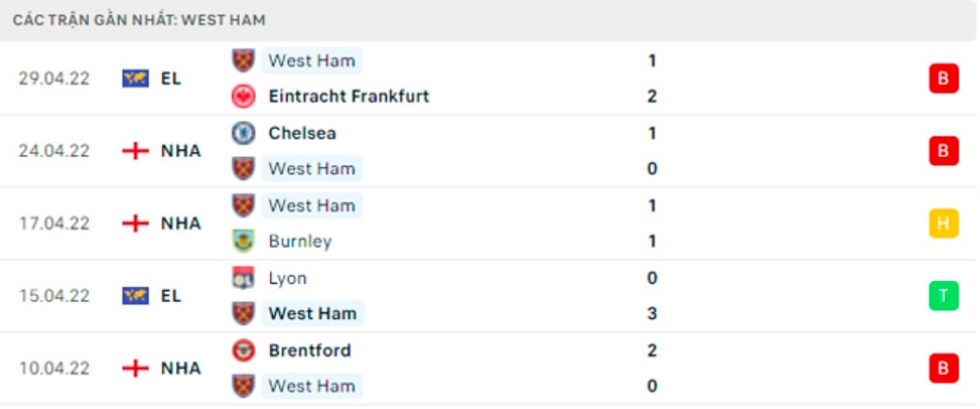The image size is (980, 409).
Task: Click the red B result badge for the Frankfurt match
Action: pyautogui.click(x=943, y=78)
